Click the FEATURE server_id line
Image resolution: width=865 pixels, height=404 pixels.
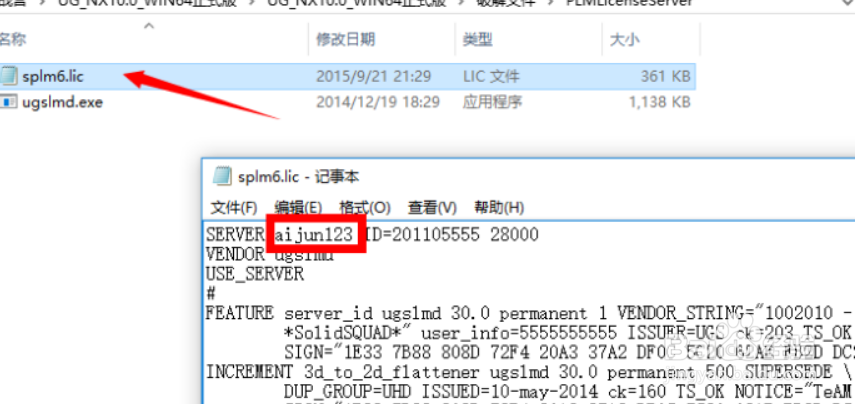pyautogui.click(x=530, y=313)
